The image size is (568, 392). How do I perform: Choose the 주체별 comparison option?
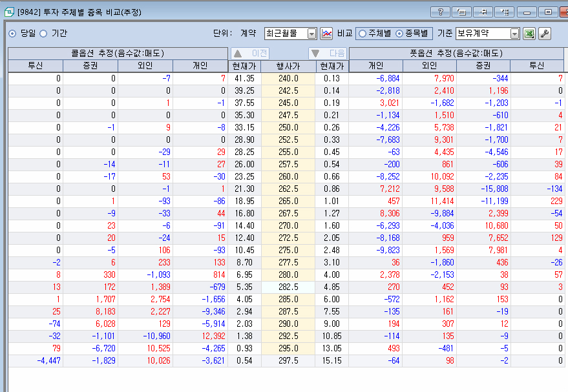[x=363, y=34]
